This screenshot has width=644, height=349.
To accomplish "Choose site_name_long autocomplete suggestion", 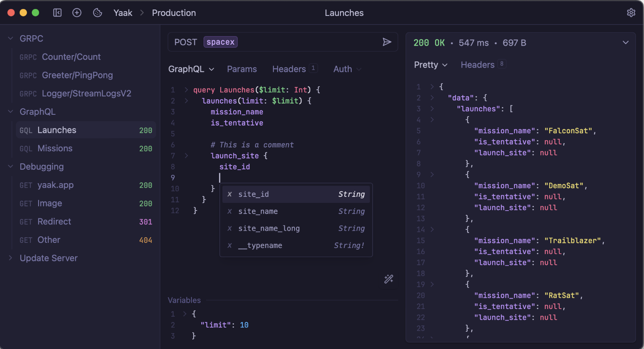I will 296,229.
